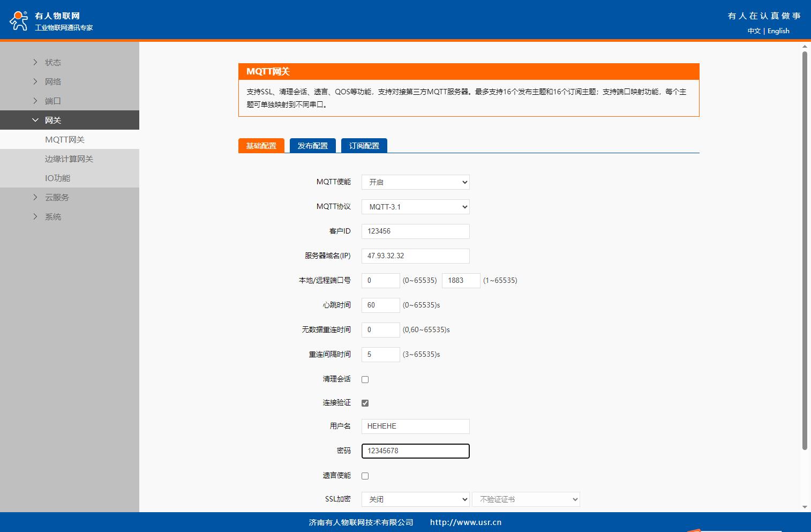Click the 服务器域名(IP) input field
811x532 pixels.
415,256
